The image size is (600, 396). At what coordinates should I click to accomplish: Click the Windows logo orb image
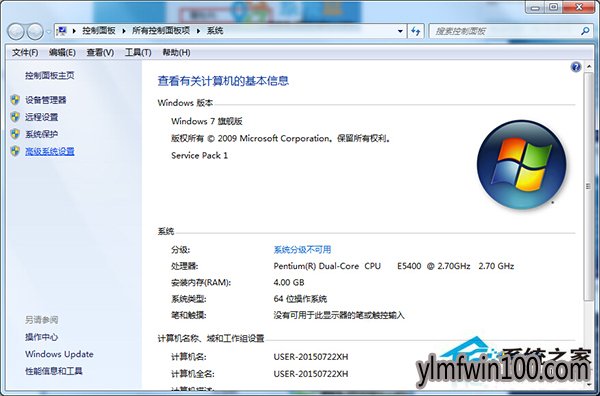522,165
